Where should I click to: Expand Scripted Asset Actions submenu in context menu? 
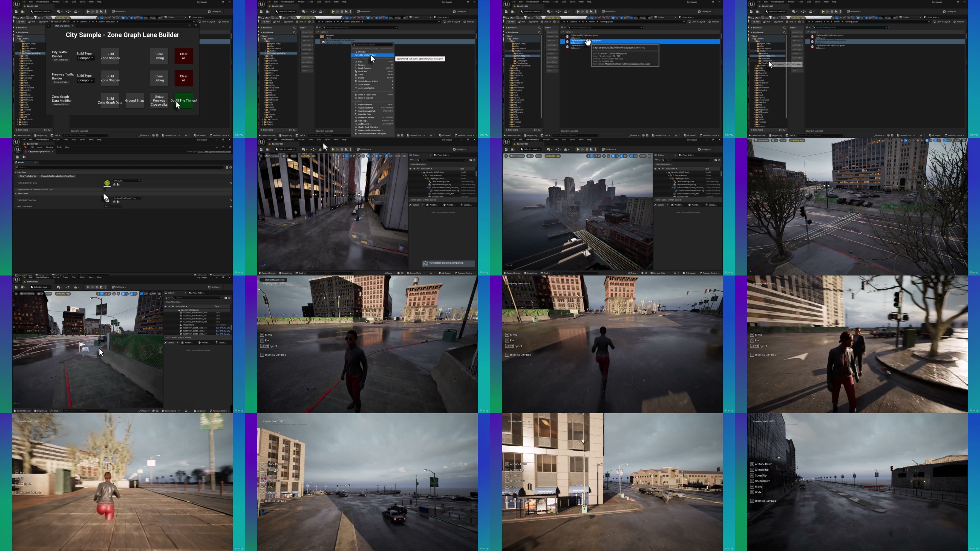pos(373,81)
